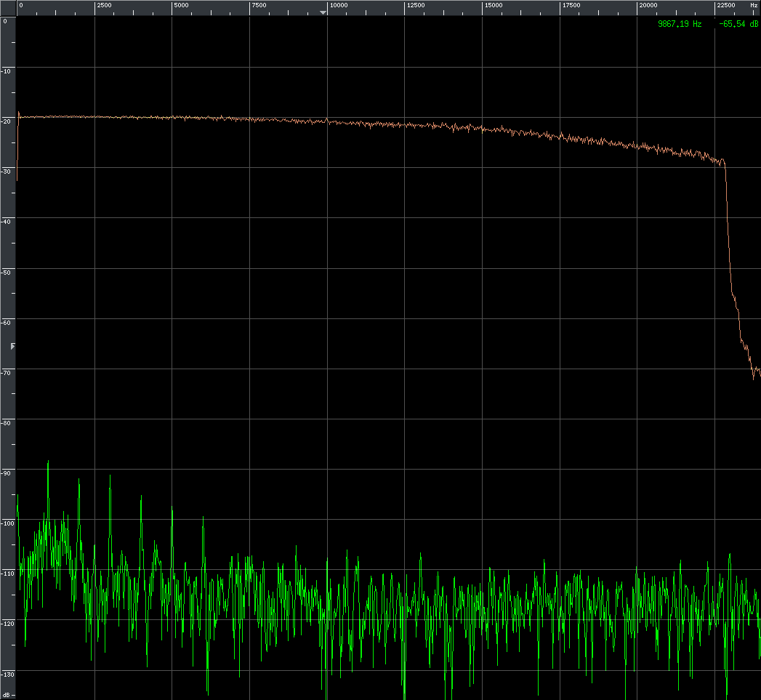Click the 7500 label on frequency ruler
Image resolution: width=761 pixels, height=700 pixels.
pos(259,5)
